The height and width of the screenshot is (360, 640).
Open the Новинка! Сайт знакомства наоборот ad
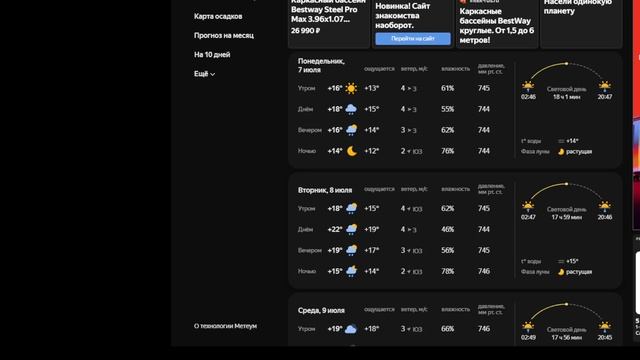click(x=403, y=16)
